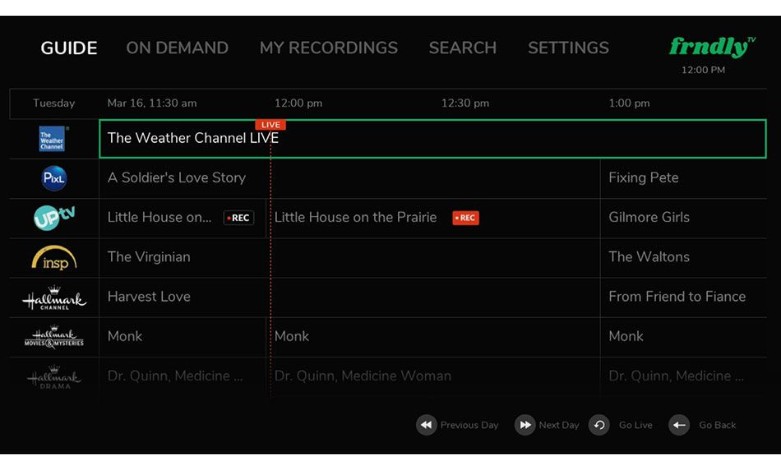This screenshot has width=781, height=470.
Task: Select The Waltons program
Action: (683, 257)
